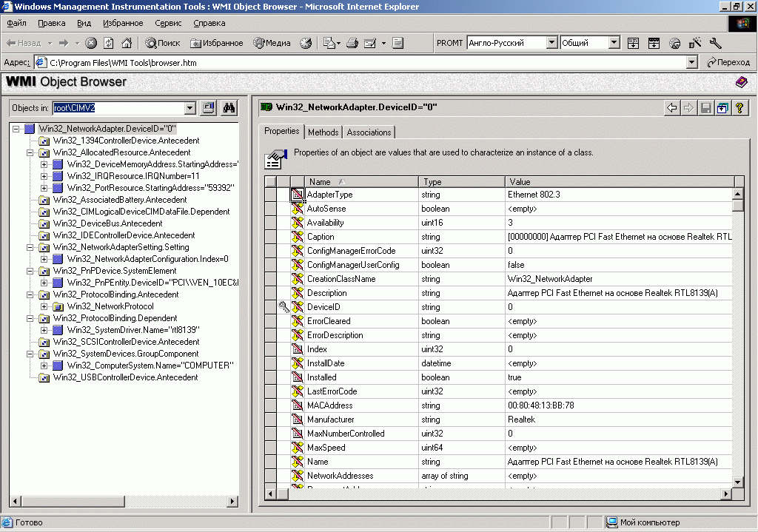Open the PROMT Англо-Русский language dropdown
Viewport: 758px width, 532px height.
pos(551,42)
